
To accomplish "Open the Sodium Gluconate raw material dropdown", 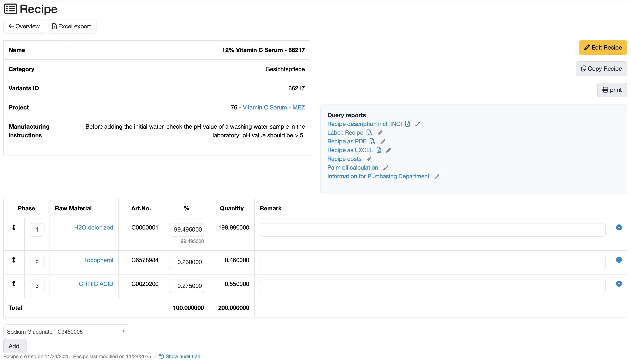I will pyautogui.click(x=66, y=331).
